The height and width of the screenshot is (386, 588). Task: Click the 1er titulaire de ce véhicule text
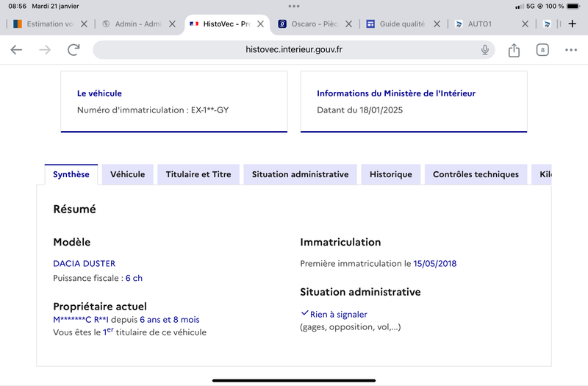tap(154, 332)
